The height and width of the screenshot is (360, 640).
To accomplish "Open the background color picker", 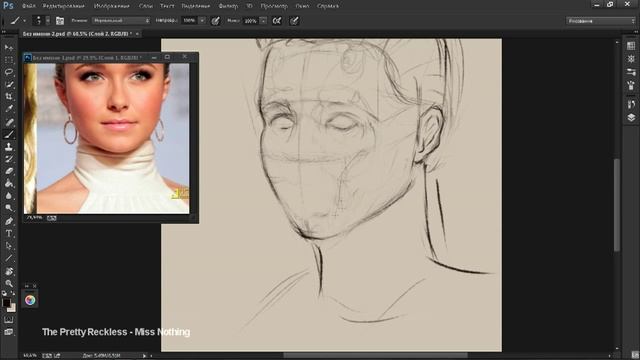I will coord(13,309).
